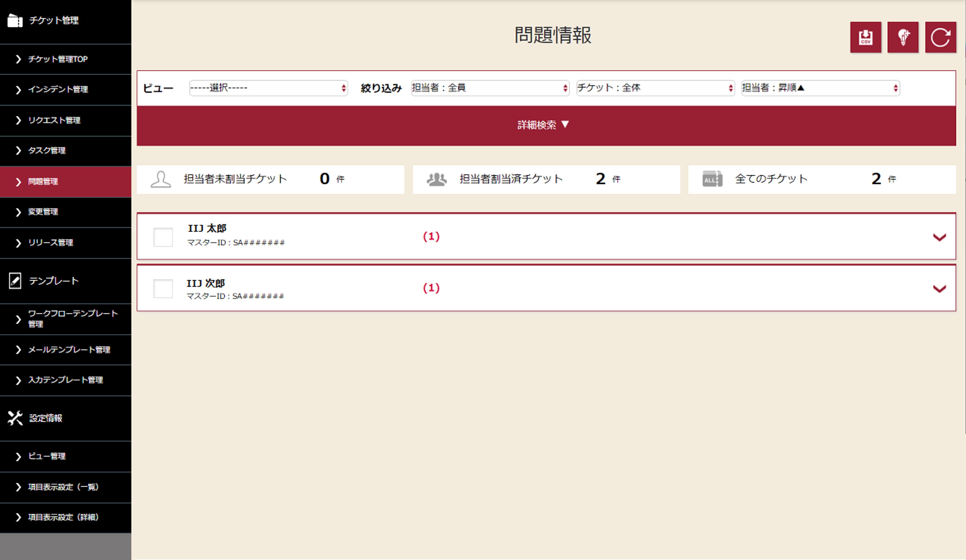
Task: Expand the 詳細検索 advanced search bar
Action: [x=546, y=125]
